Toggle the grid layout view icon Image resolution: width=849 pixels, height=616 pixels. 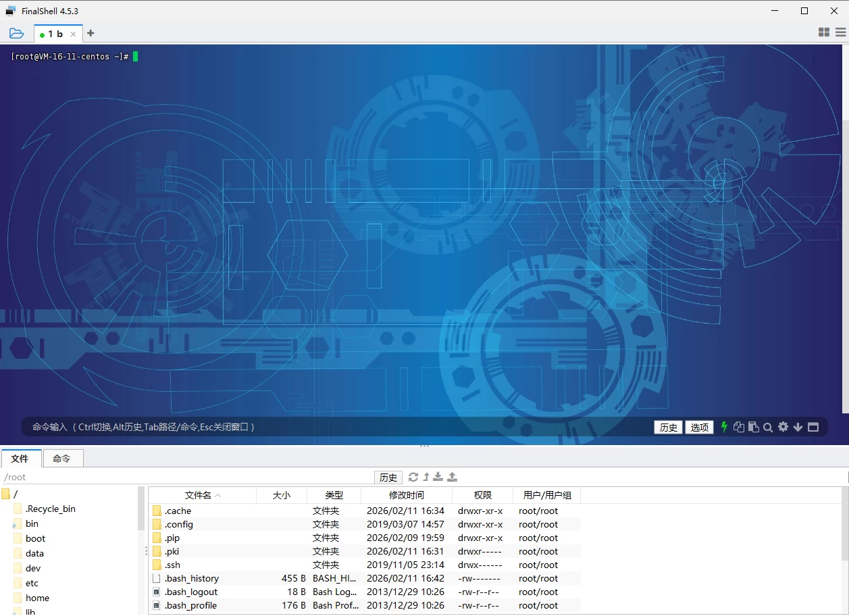pos(823,32)
